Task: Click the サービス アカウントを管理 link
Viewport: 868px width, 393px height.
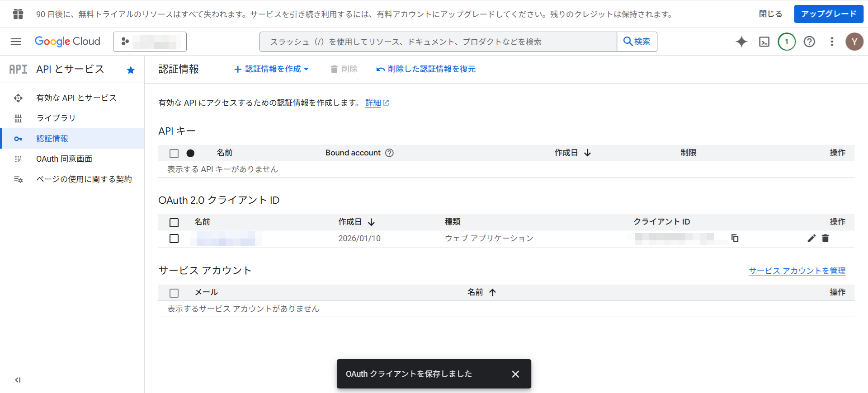Action: [x=797, y=271]
